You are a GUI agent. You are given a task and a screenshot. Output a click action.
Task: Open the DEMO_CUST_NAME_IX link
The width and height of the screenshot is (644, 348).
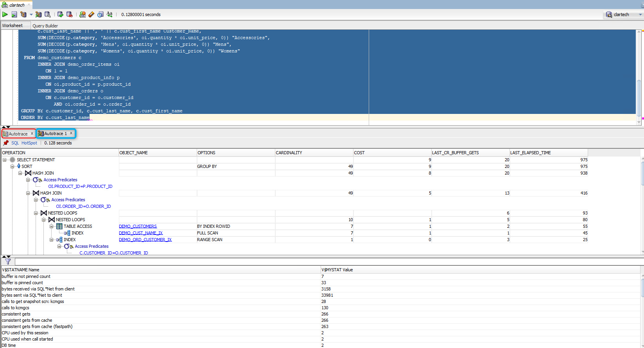point(141,233)
